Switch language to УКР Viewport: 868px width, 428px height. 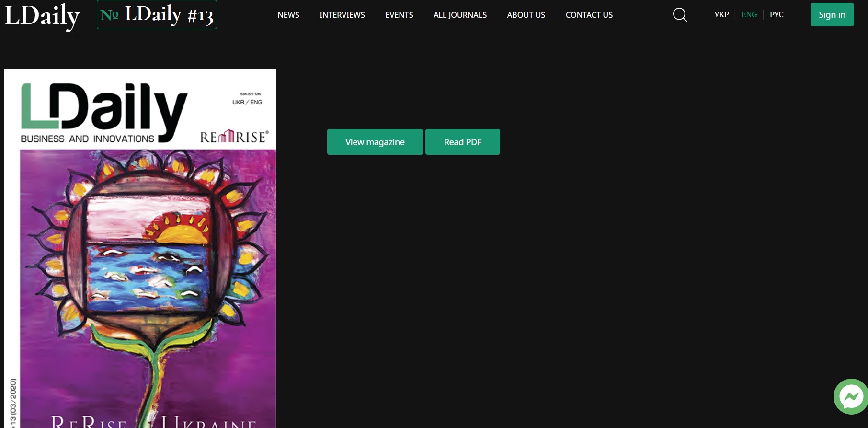(721, 14)
